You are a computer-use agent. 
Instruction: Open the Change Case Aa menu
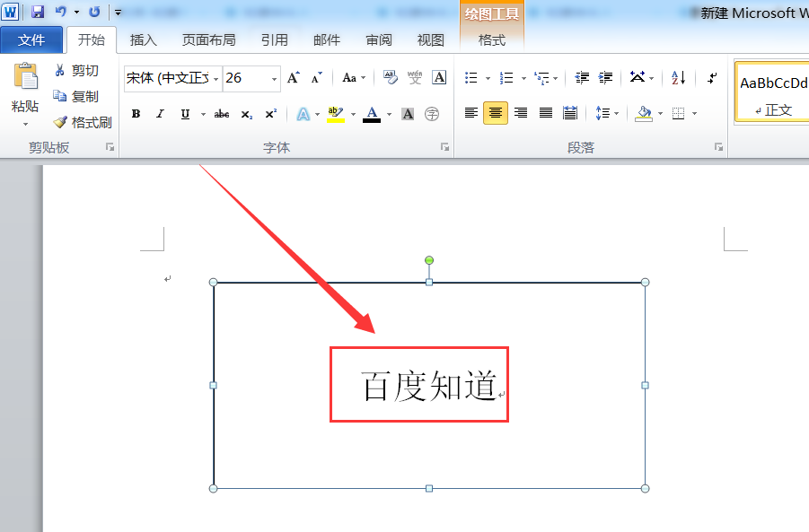point(354,78)
